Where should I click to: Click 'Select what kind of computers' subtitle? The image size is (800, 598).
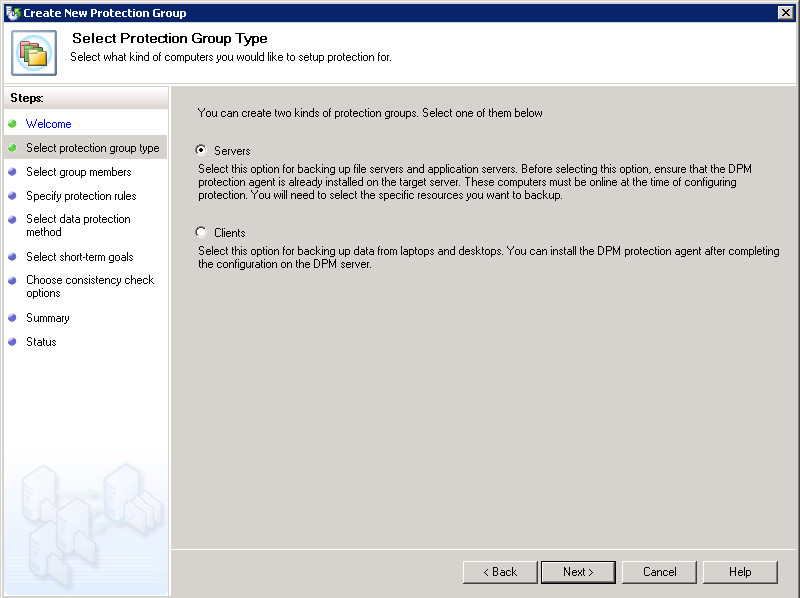[x=231, y=57]
